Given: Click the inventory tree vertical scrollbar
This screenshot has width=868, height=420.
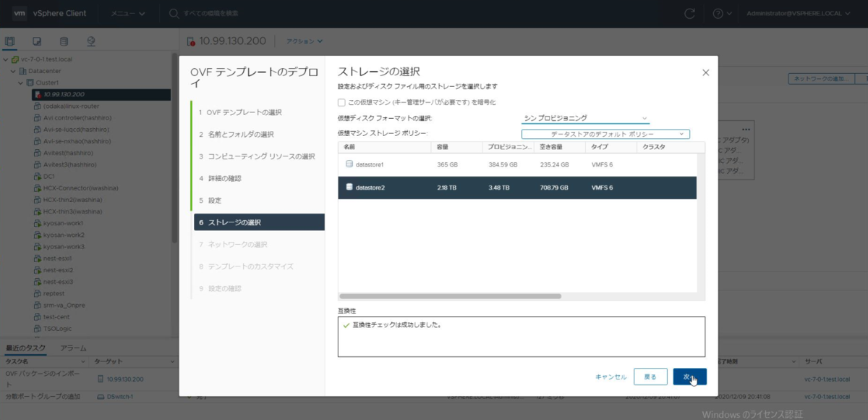Looking at the screenshot, I should coord(174,147).
